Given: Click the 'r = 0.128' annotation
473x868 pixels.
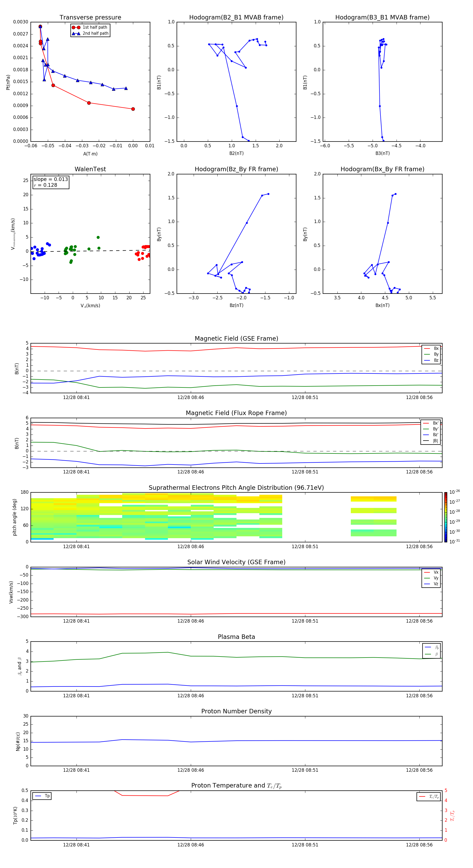Looking at the screenshot, I should coord(45,185).
